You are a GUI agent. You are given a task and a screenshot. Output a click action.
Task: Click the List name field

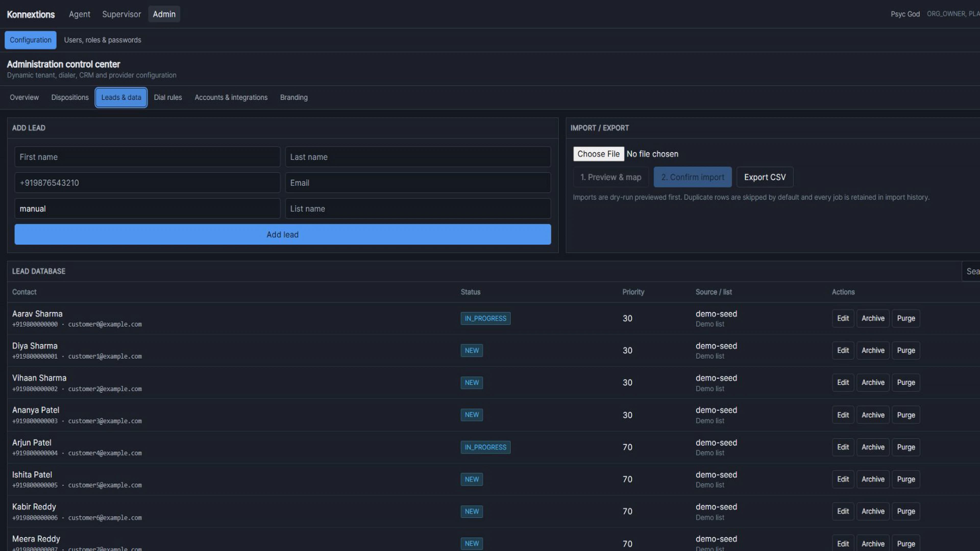click(x=418, y=208)
